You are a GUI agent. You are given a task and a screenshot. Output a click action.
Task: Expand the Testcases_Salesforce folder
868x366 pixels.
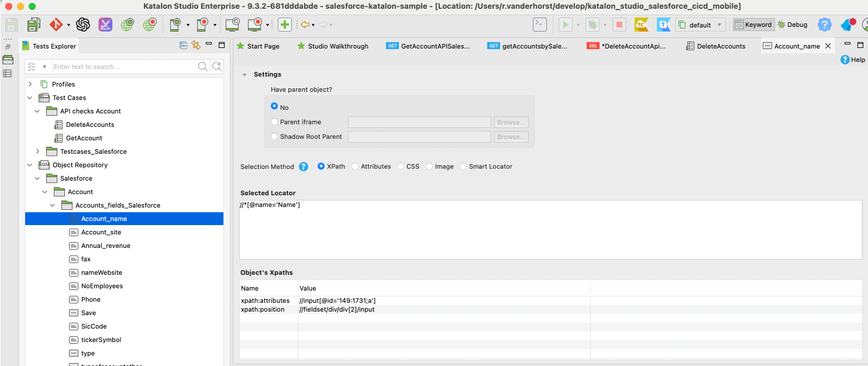[37, 151]
